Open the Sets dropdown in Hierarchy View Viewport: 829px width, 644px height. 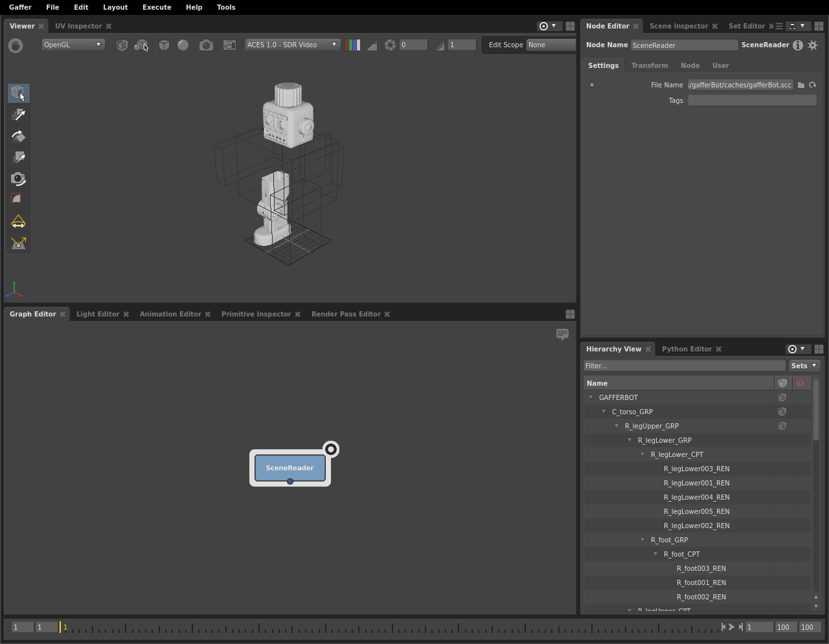coord(804,366)
